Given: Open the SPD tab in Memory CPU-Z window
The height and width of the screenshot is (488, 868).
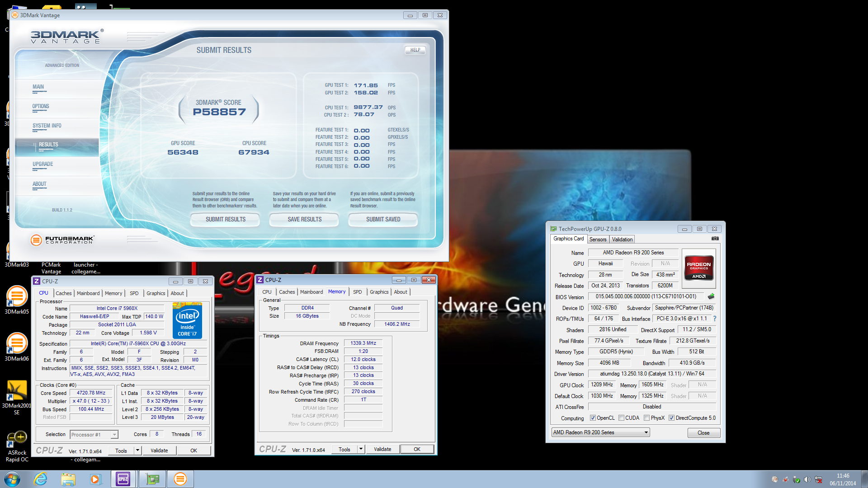Looking at the screenshot, I should coord(357,292).
